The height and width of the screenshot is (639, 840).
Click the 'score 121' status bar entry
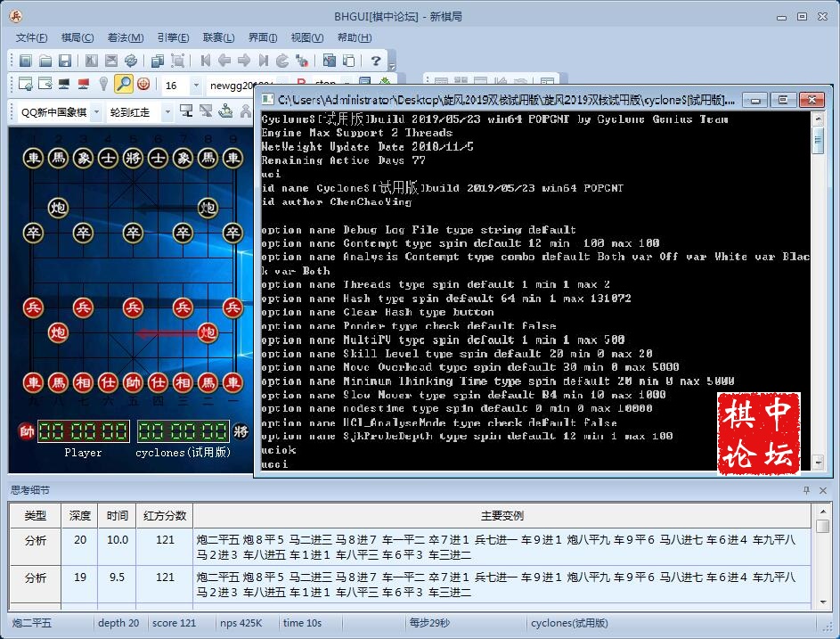click(x=174, y=623)
